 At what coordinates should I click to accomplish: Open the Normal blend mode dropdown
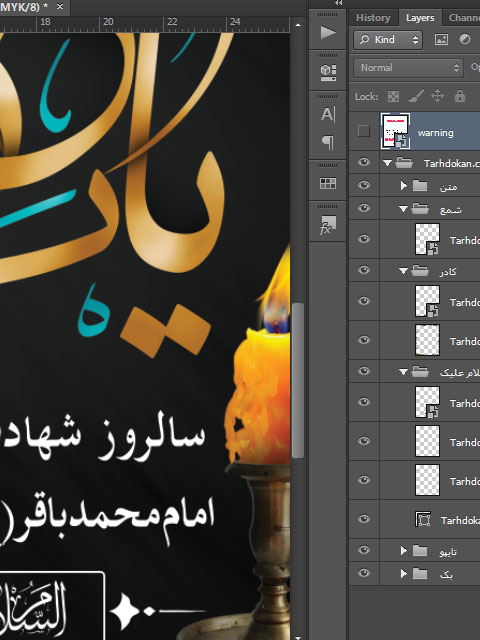pyautogui.click(x=409, y=68)
